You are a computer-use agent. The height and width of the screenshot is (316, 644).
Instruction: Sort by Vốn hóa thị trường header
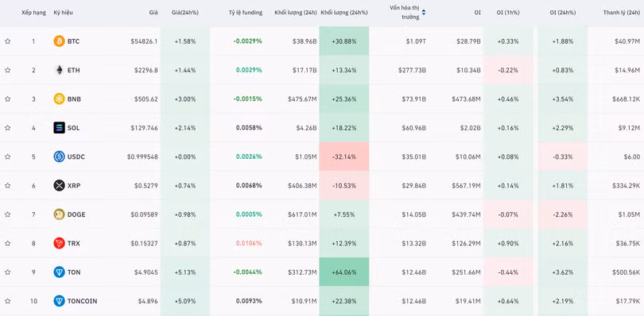[405, 13]
